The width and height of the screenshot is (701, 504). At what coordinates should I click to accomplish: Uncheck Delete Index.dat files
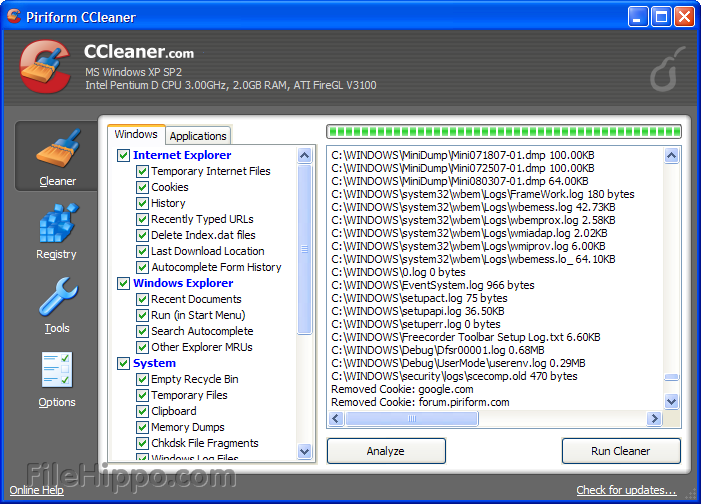pos(142,235)
